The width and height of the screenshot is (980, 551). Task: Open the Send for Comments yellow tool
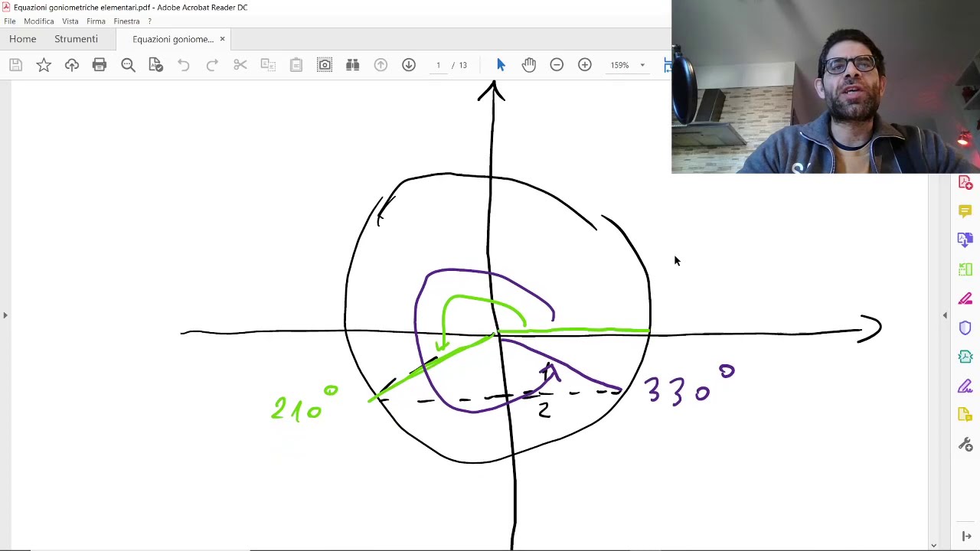(965, 416)
